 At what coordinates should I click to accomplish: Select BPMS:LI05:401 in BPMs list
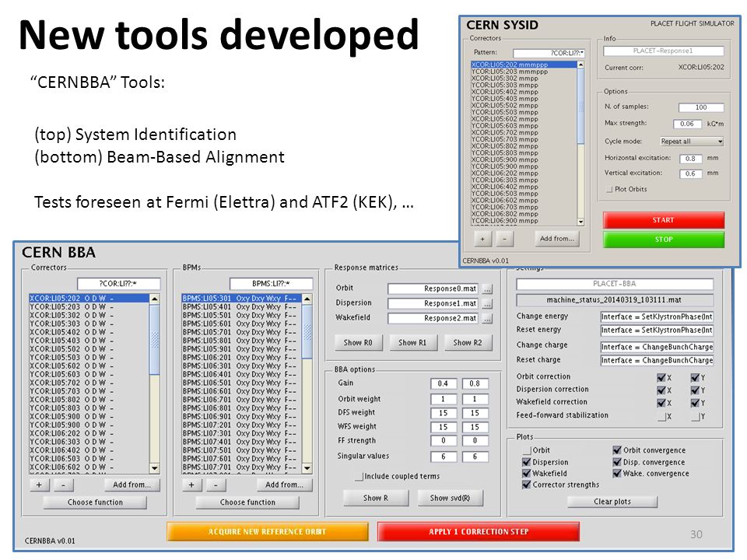pyautogui.click(x=240, y=306)
